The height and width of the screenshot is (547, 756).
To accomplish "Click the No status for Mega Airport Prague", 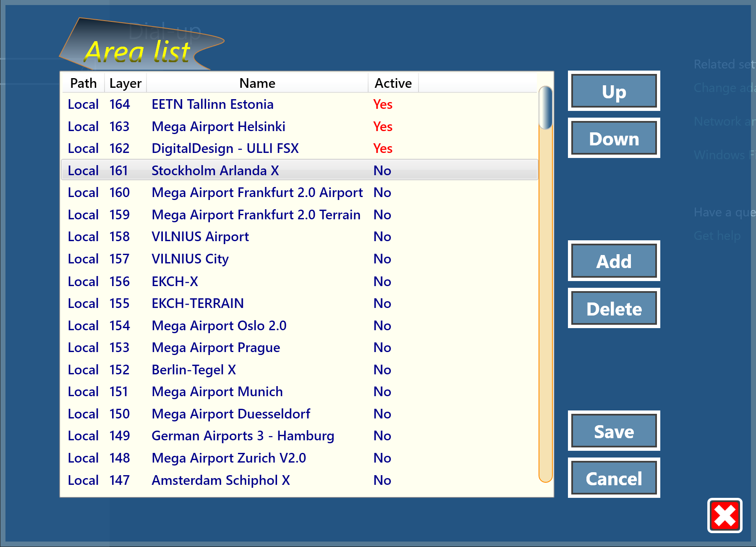I will (382, 347).
